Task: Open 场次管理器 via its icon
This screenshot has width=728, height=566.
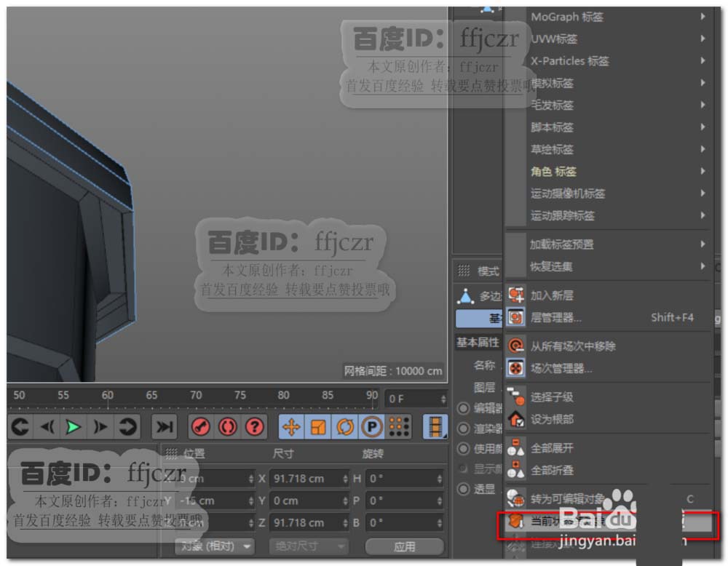Action: (x=516, y=368)
